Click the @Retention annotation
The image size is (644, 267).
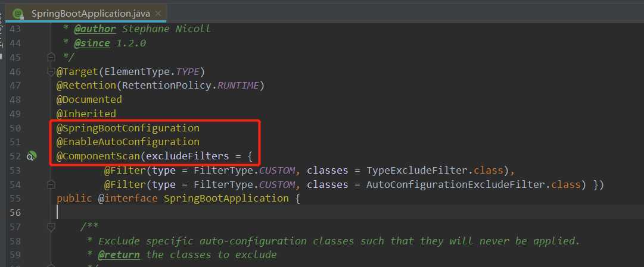point(86,86)
